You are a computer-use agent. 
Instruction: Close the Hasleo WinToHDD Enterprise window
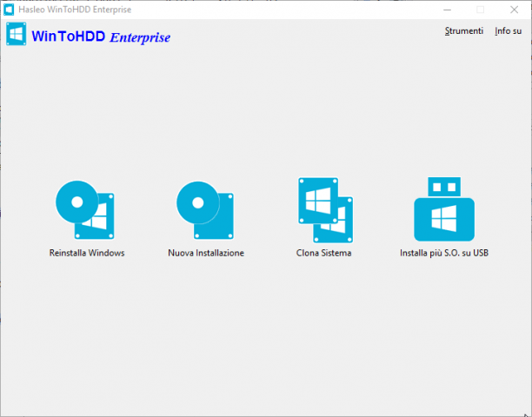pos(514,10)
